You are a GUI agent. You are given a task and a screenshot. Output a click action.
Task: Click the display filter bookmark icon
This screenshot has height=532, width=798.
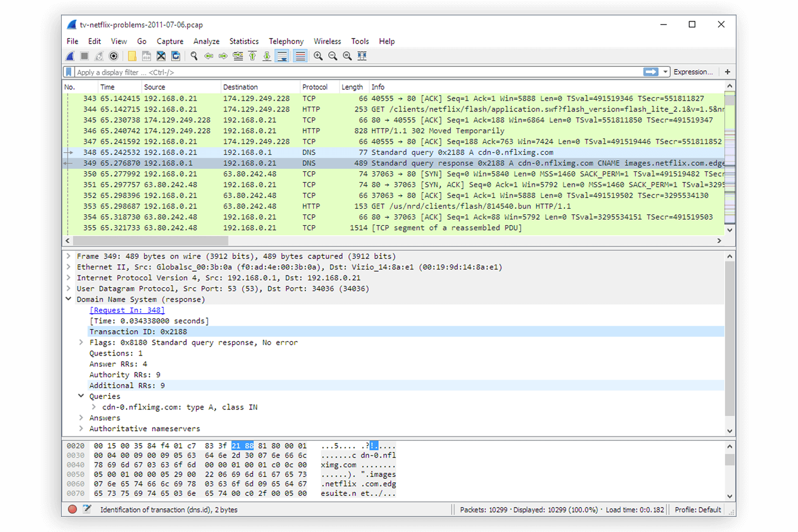[68, 72]
